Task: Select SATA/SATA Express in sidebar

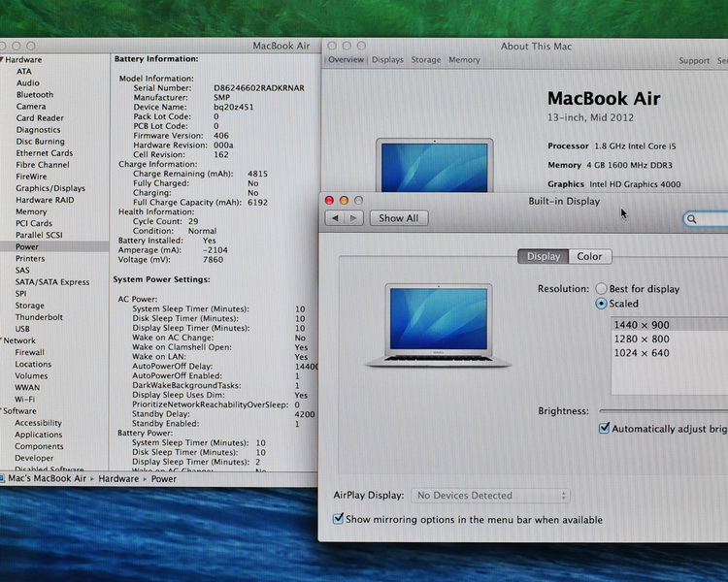Action: click(x=52, y=281)
